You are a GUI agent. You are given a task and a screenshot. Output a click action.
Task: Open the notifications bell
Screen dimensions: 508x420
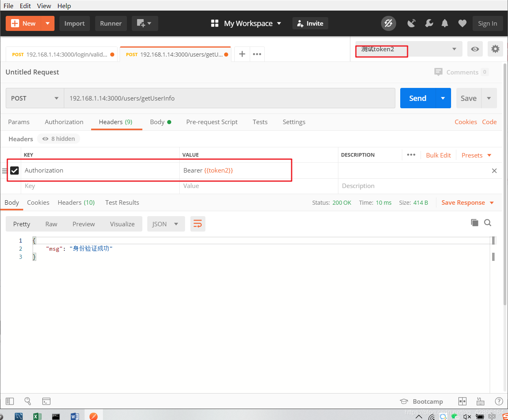point(445,24)
